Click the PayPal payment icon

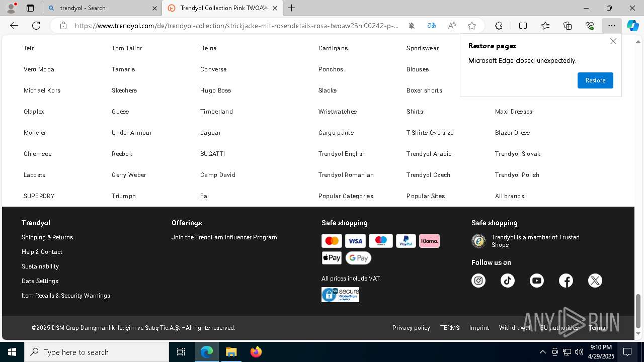[406, 241]
